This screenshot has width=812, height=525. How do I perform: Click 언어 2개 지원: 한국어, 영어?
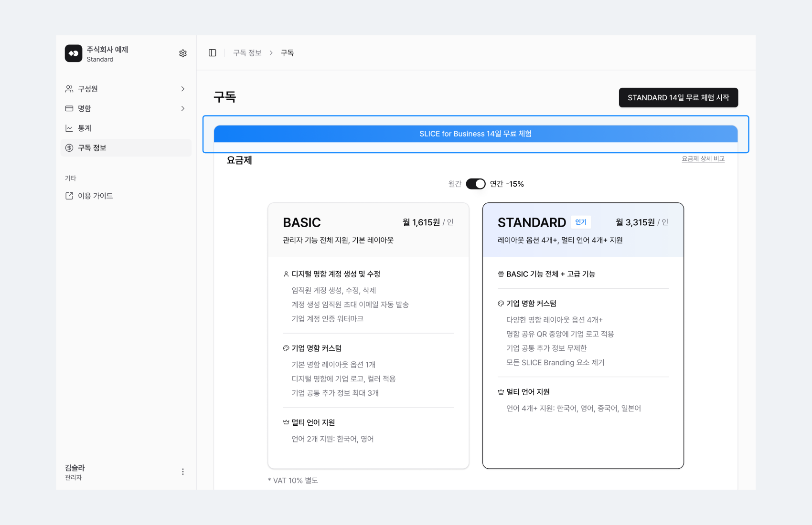(332, 439)
